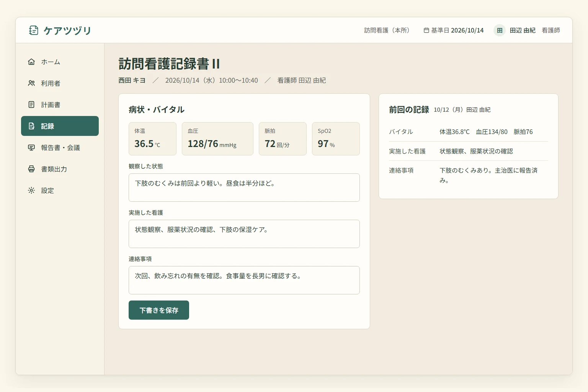The image size is (588, 392).
Task: Select the 脈拍 72 vital card
Action: click(283, 139)
